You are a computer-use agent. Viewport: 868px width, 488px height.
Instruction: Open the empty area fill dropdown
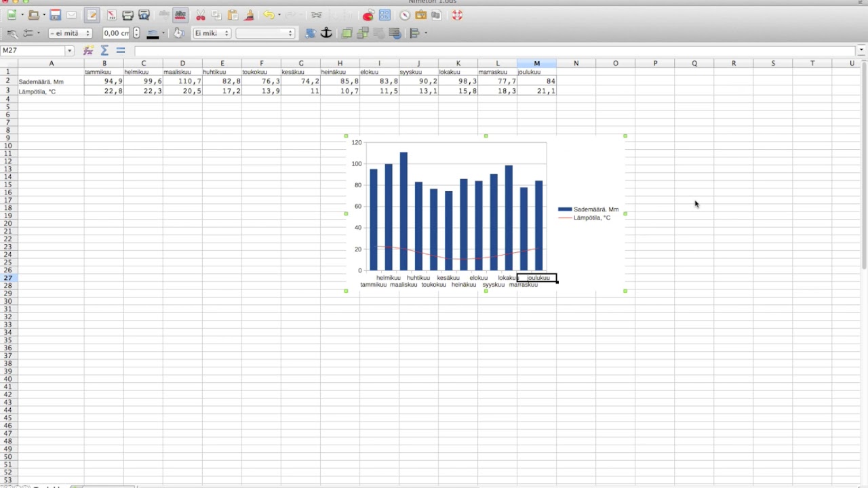click(x=265, y=33)
